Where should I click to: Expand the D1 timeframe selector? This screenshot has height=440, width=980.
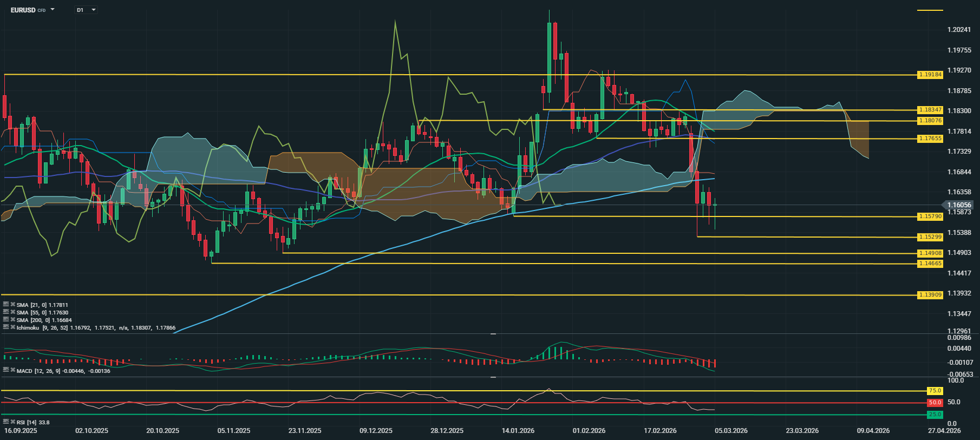[x=93, y=10]
